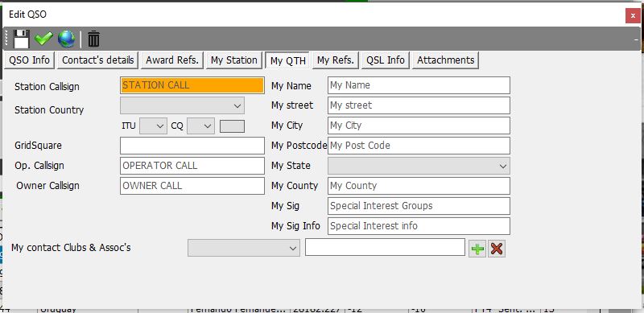Open the Clubs & Assoc's dropdown

click(x=244, y=248)
